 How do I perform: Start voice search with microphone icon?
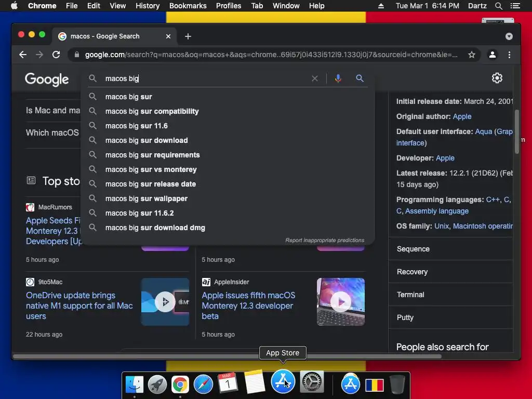(338, 78)
